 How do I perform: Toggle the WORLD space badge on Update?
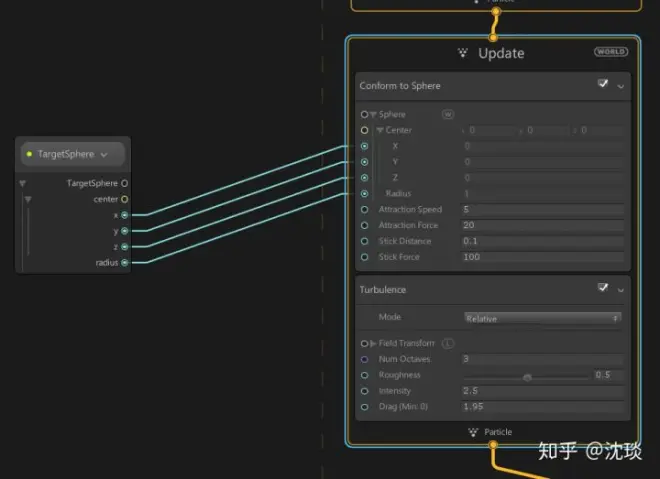(x=611, y=52)
